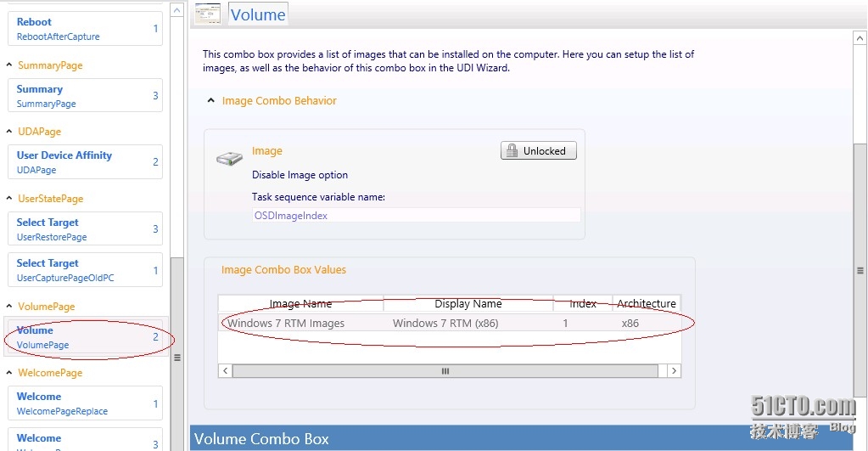868x451 pixels.
Task: Toggle the Unlocked lock button
Action: 539,150
